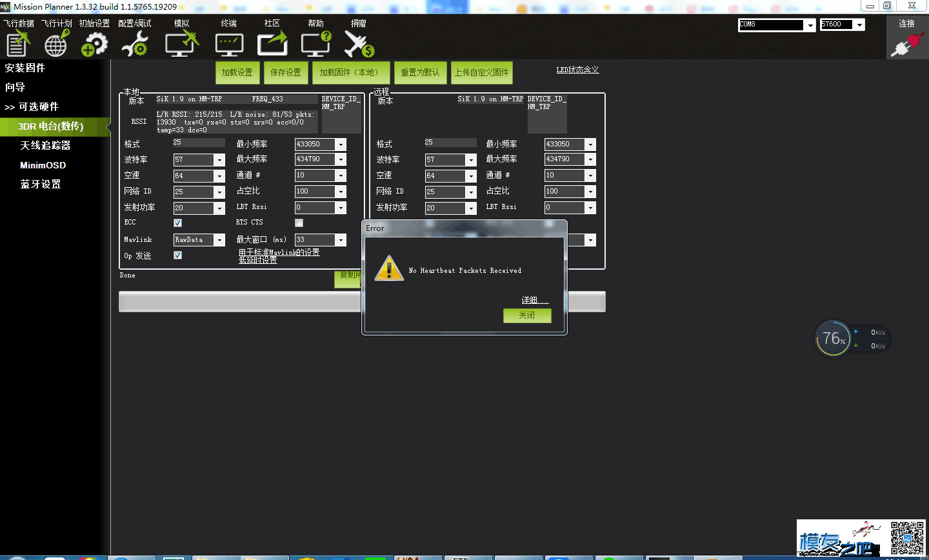This screenshot has height=560, width=929.
Task: Expand remote 波特率 dropdown
Action: tap(471, 160)
